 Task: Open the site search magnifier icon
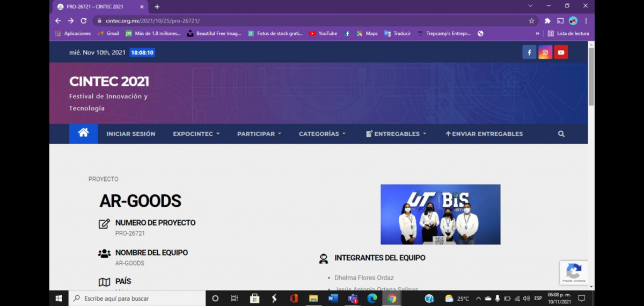[561, 134]
